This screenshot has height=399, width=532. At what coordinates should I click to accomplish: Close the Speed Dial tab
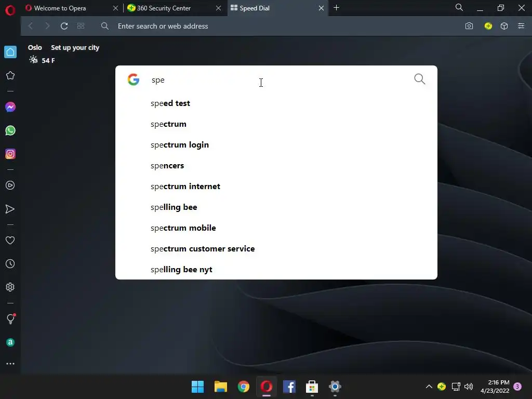click(321, 8)
